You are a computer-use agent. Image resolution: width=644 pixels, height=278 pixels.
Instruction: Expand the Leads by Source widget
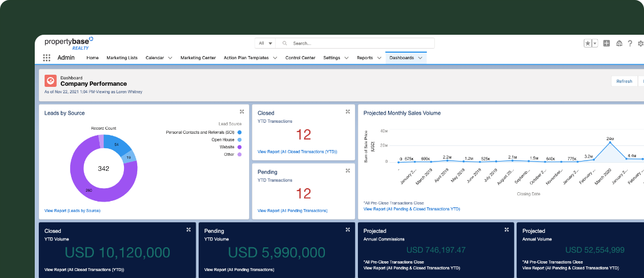242,112
